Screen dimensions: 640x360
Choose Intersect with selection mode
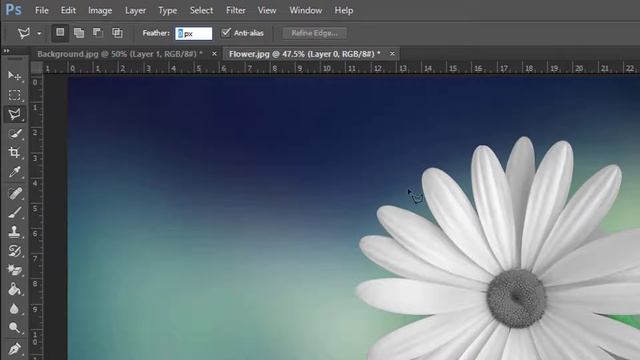click(x=117, y=33)
